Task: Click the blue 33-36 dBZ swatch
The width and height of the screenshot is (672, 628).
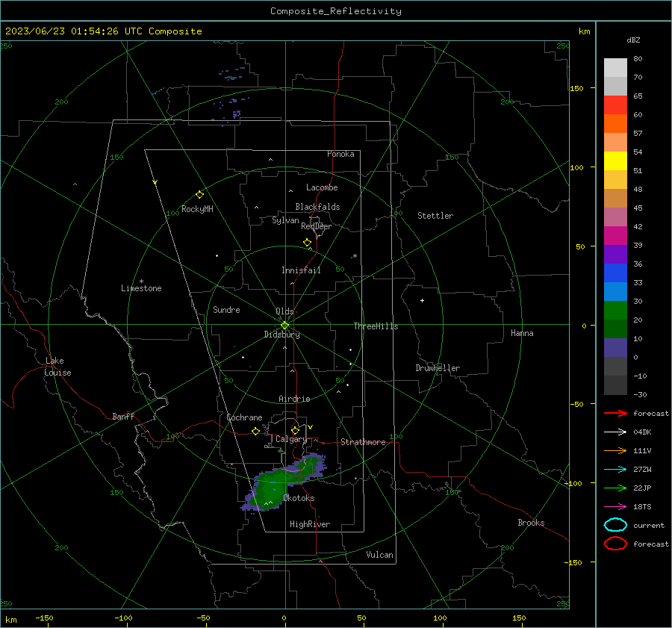Action: pyautogui.click(x=615, y=273)
